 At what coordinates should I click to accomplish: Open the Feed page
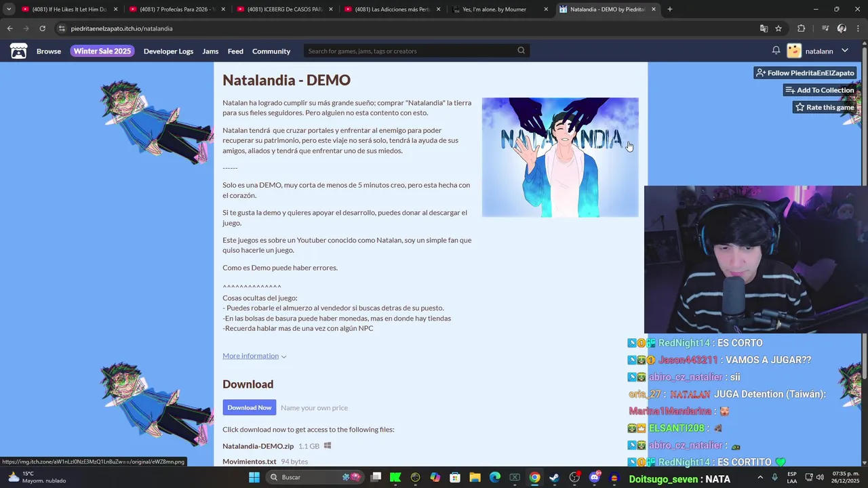[235, 51]
